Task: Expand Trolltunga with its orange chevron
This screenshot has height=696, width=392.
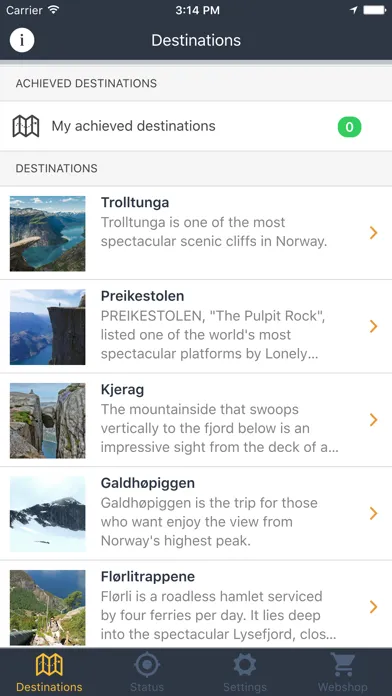Action: 374,233
